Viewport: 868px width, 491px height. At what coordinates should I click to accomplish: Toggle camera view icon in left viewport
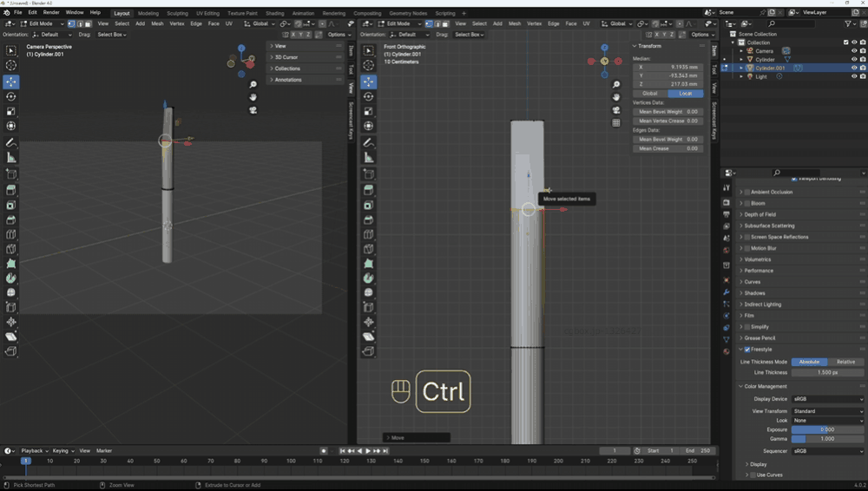pos(253,109)
